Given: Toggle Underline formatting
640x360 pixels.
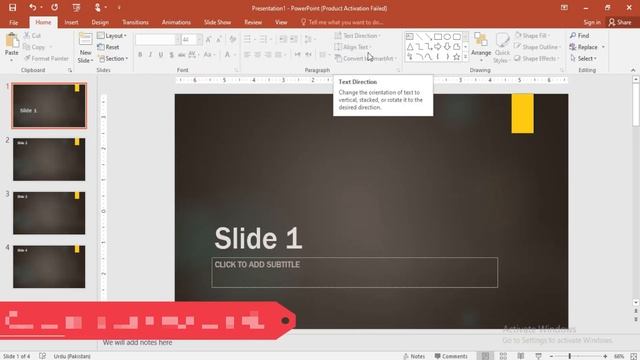Looking at the screenshot, I should click(161, 54).
